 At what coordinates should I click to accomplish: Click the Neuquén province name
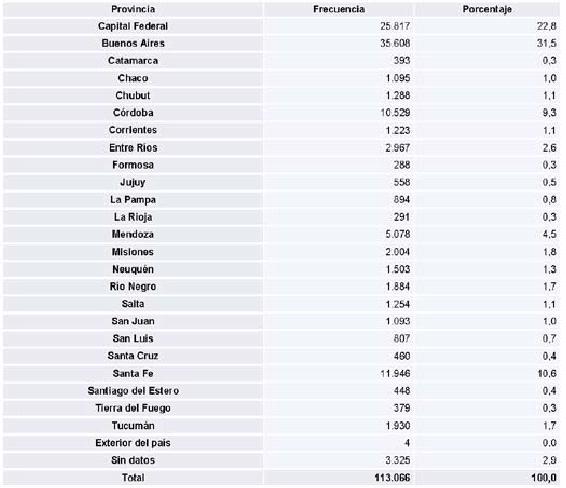pyautogui.click(x=133, y=269)
